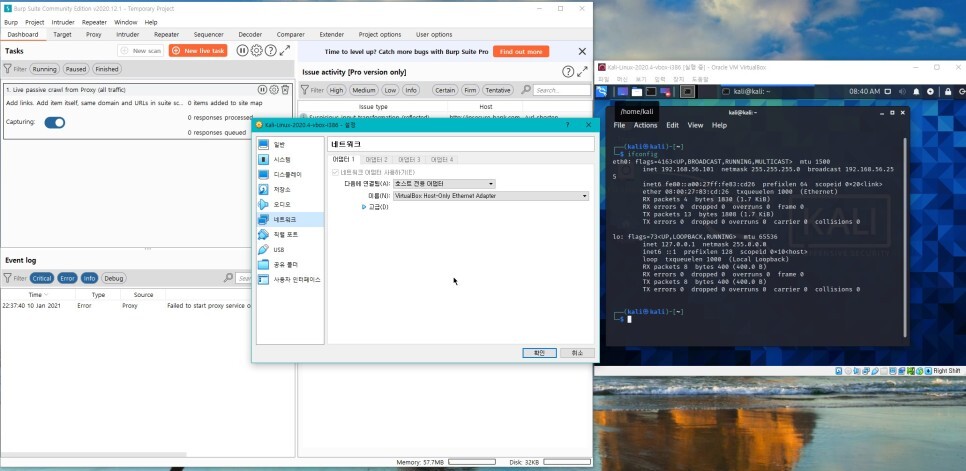Screen dimensions: 966x471
Task: Open help icon in Tasks header
Action: click(x=270, y=50)
